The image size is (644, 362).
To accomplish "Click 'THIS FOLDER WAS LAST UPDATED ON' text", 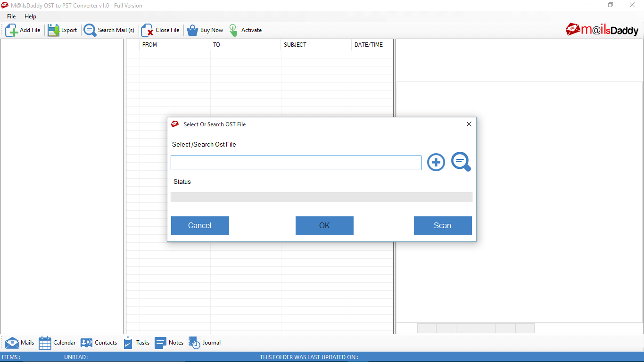I will 309,357.
